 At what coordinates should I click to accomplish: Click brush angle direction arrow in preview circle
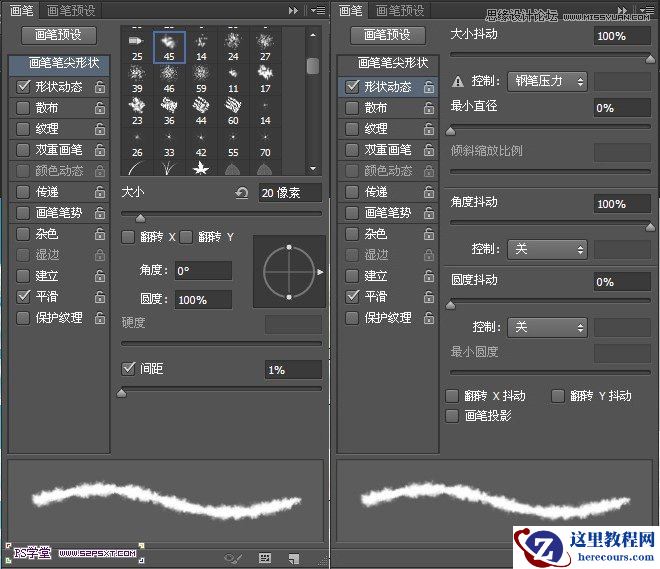tap(320, 272)
